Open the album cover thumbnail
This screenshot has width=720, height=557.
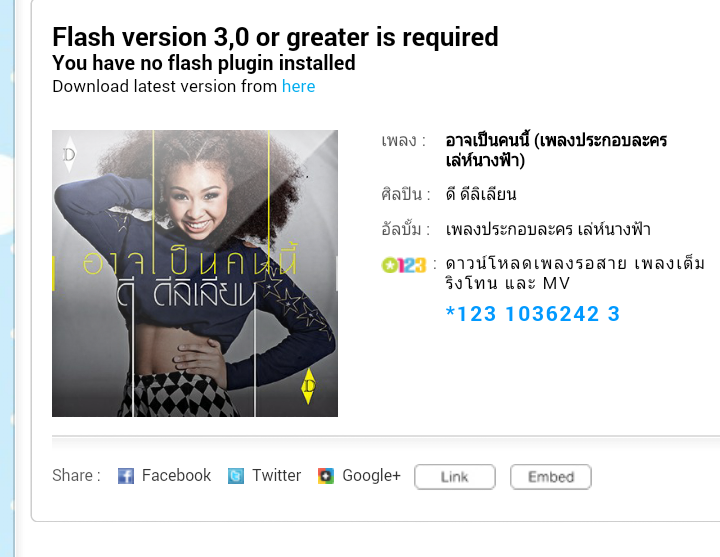[195, 273]
